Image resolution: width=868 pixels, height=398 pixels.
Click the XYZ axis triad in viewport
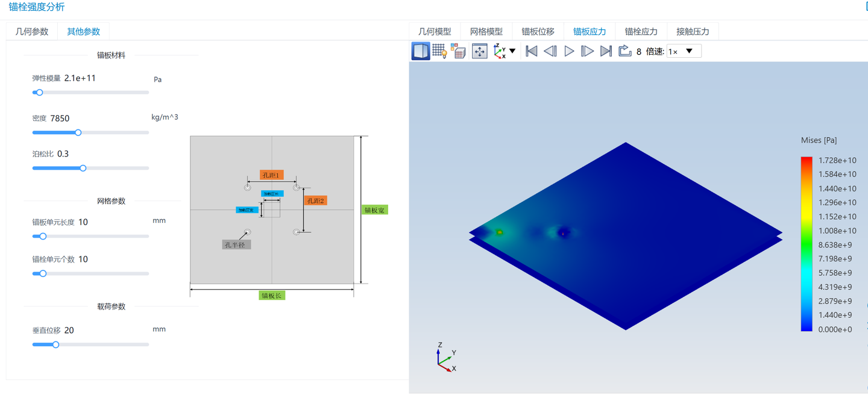pyautogui.click(x=446, y=358)
